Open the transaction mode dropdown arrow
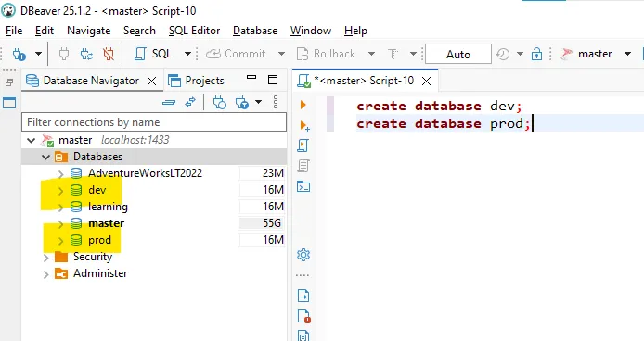Image resolution: width=644 pixels, height=341 pixels. [x=413, y=54]
